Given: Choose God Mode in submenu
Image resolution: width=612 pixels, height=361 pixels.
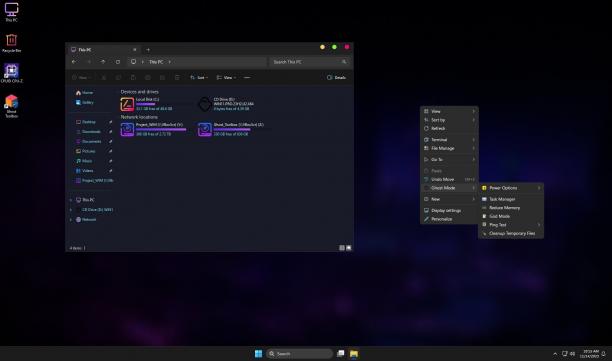Looking at the screenshot, I should pos(511,216).
